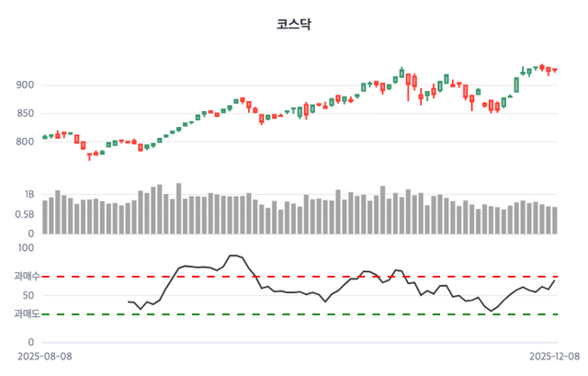
Task: Select the leftmost volume bar
Action: click(44, 217)
